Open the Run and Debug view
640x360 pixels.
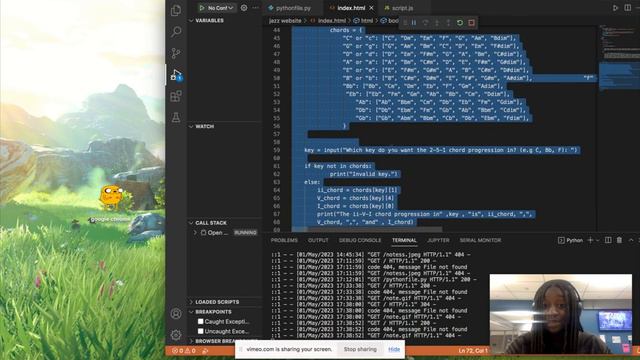(176, 75)
